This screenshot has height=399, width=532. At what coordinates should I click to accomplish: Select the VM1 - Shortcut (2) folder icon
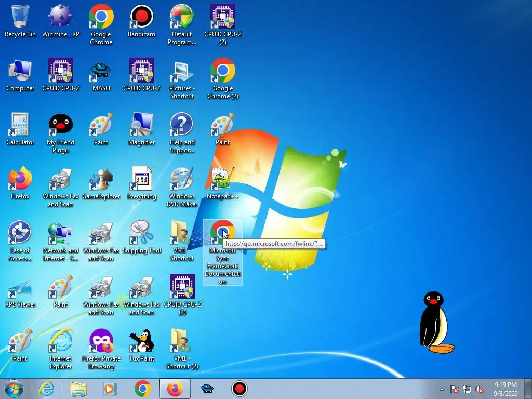pos(182,349)
